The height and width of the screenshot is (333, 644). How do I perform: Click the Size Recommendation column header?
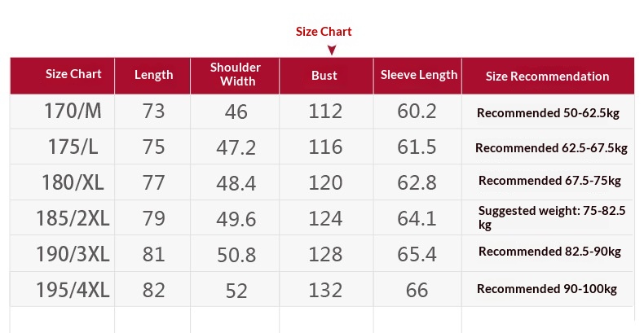pyautogui.click(x=547, y=77)
